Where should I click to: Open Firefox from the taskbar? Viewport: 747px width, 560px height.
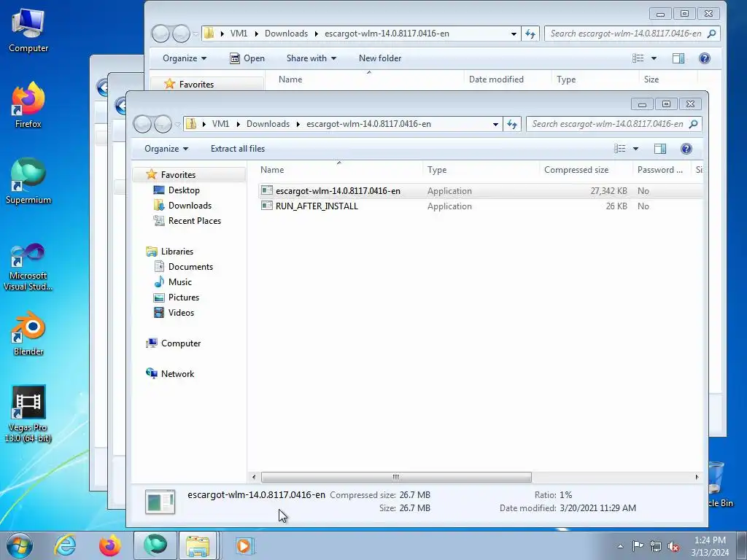pyautogui.click(x=109, y=545)
